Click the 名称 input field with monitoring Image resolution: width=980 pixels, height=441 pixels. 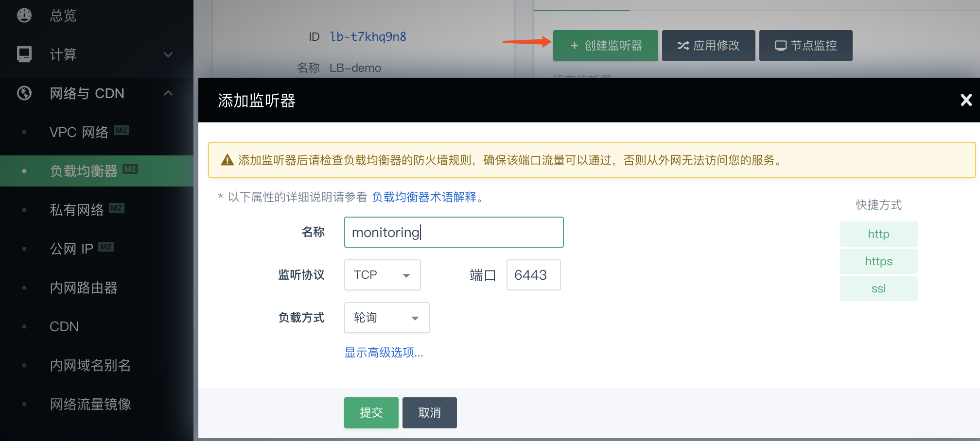tap(454, 232)
